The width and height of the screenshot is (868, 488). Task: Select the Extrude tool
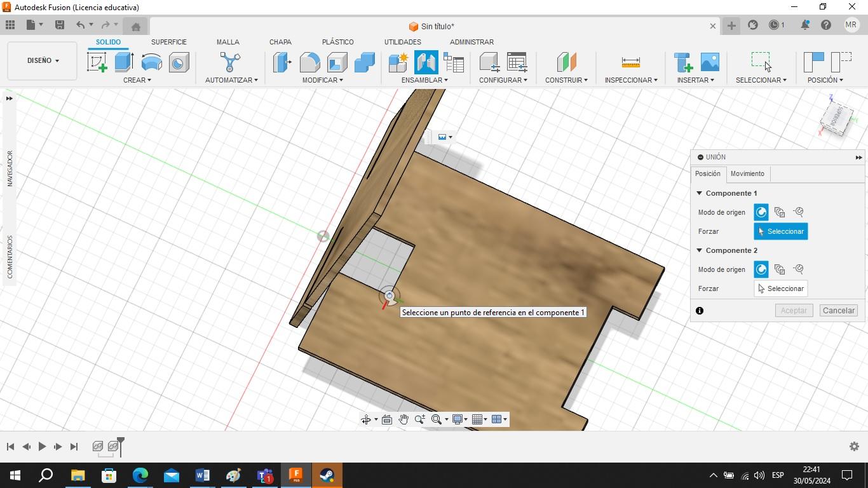(x=124, y=62)
